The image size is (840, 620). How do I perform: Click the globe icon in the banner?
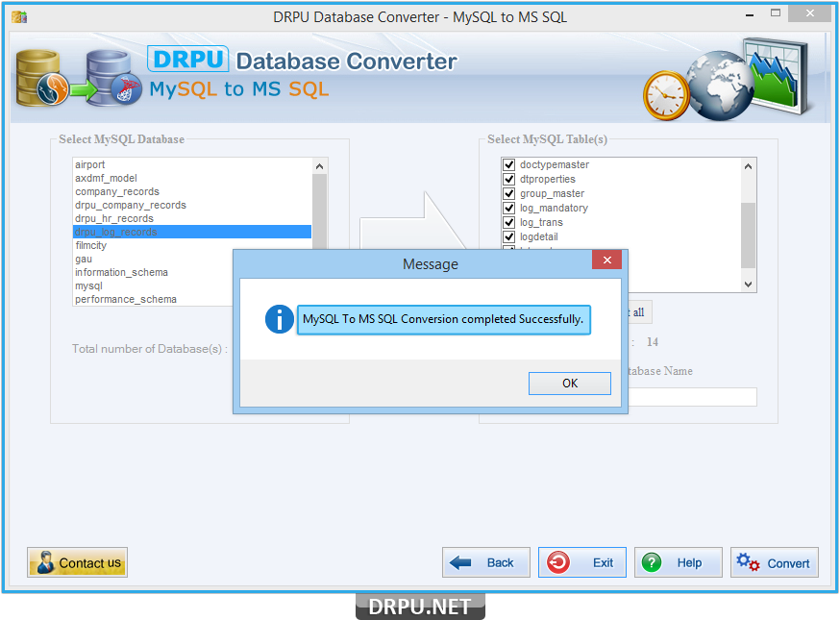pos(720,86)
